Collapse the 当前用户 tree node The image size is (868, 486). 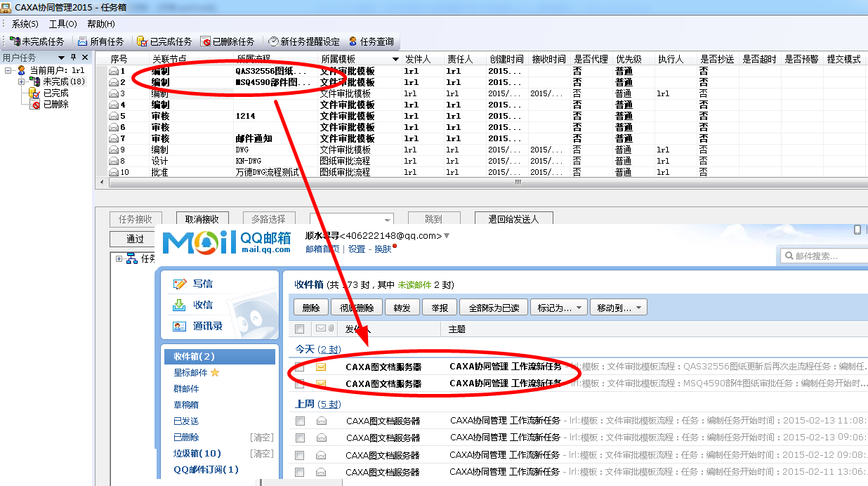click(8, 70)
